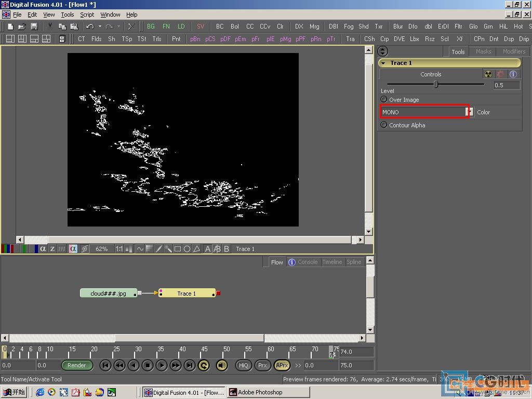This screenshot has width=532, height=399.
Task: Switch to the Spline tab
Action: [354, 262]
